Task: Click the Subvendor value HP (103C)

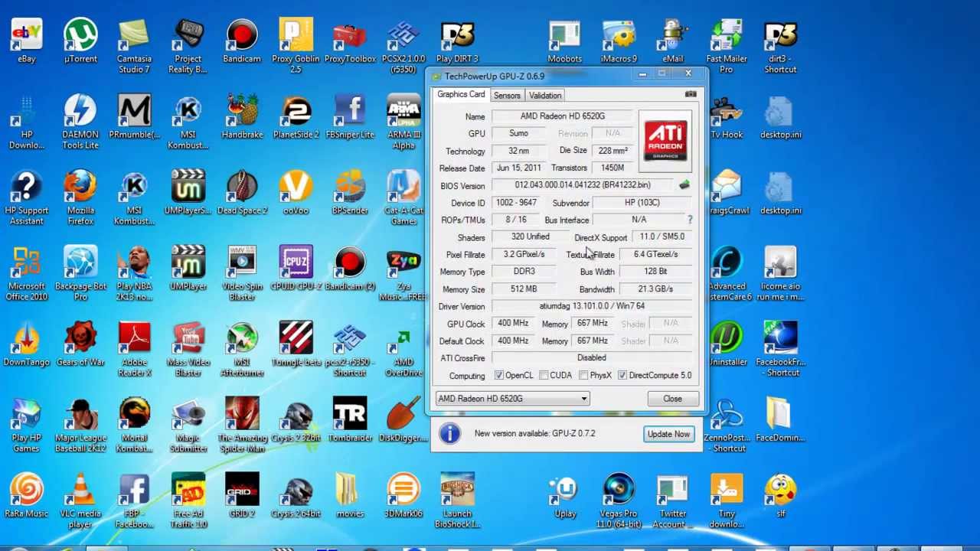Action: pos(642,203)
